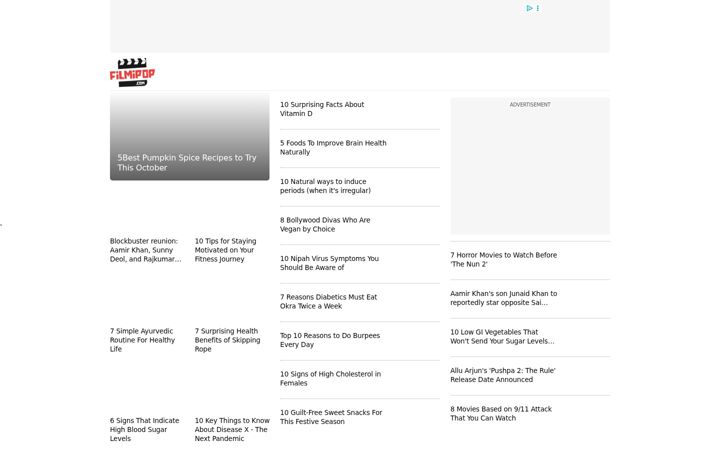Open '8 Bollywood Divas Who Are Vegan'
Image resolution: width=720 pixels, height=450 pixels.
325,225
